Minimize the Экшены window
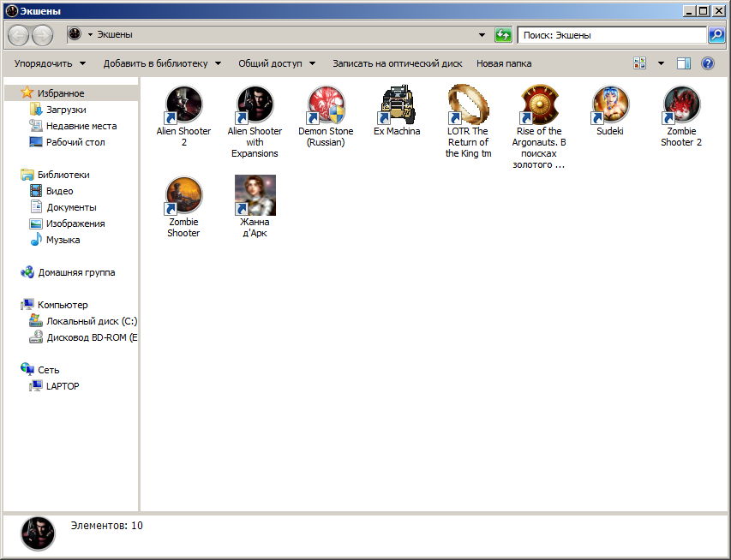This screenshot has width=731, height=560. (690, 11)
